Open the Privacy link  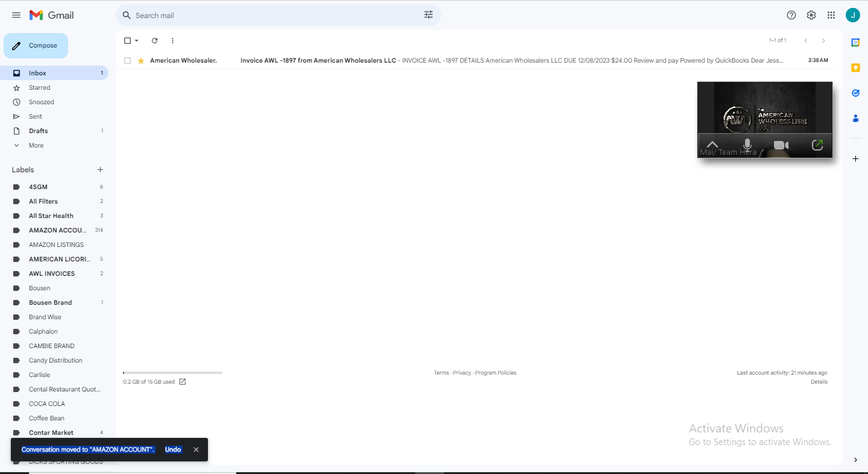pyautogui.click(x=462, y=373)
